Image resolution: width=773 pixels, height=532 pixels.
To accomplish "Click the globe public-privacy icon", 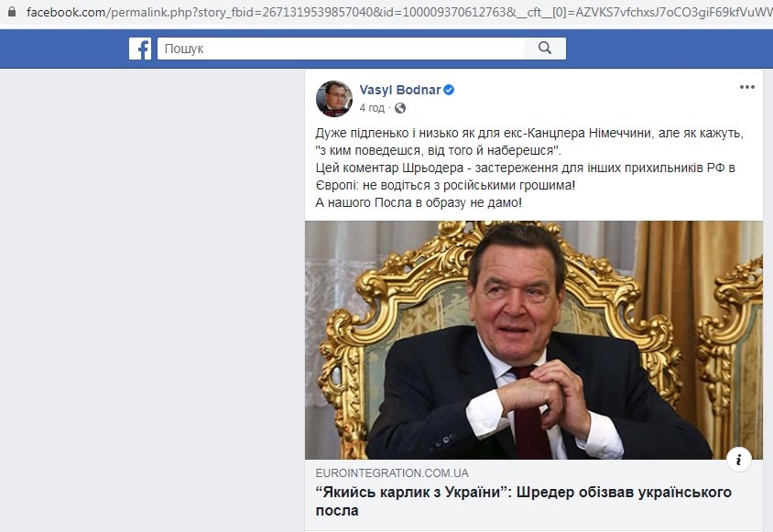I will [x=400, y=108].
